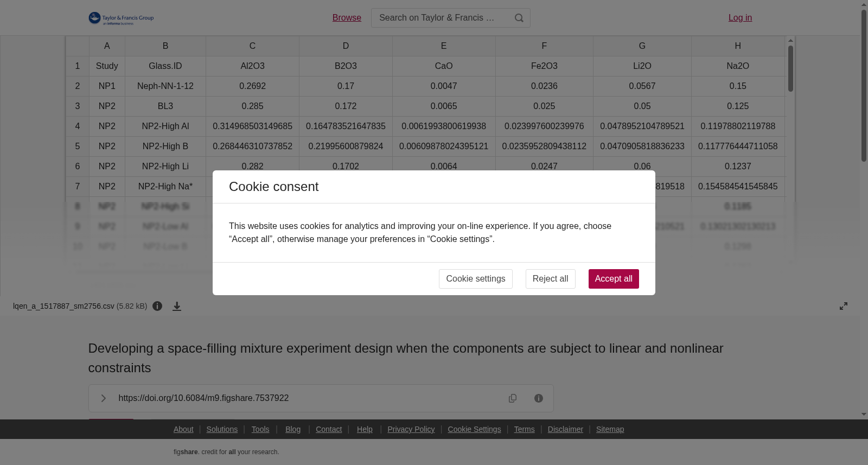The image size is (868, 465).
Task: Select column header C in the table
Action: [252, 46]
